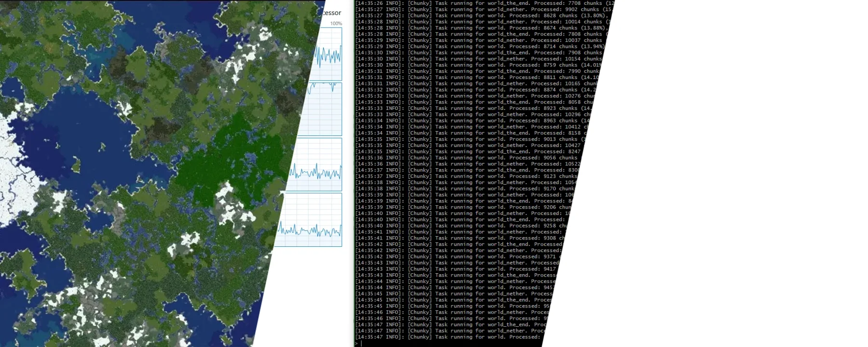868x347 pixels.
Task: Click log line 'world. Processed: 8714 chunks (13.94%)'
Action: pyautogui.click(x=479, y=46)
